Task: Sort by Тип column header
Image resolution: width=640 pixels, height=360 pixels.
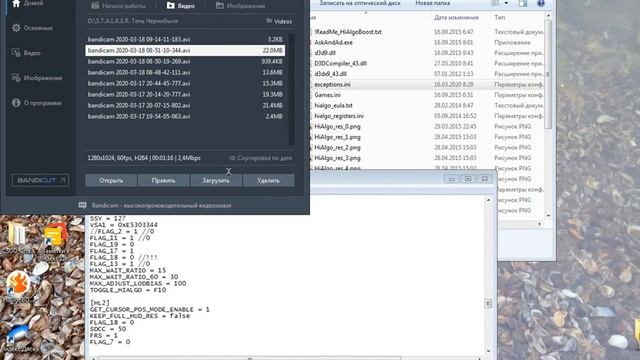Action: [x=500, y=18]
